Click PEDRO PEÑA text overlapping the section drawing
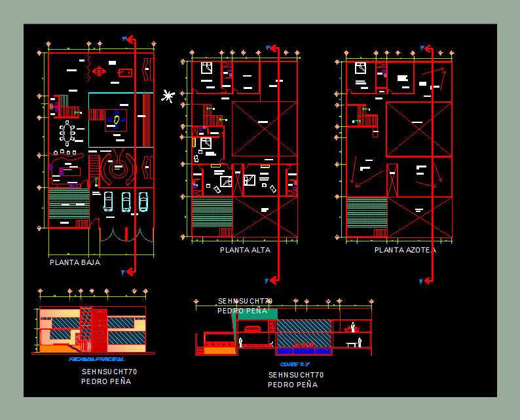 pos(242,311)
